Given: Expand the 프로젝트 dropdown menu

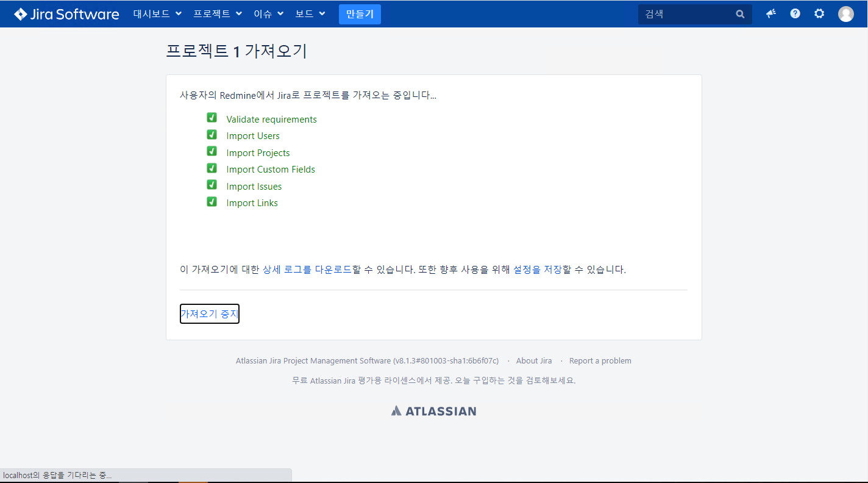Looking at the screenshot, I should pos(218,13).
